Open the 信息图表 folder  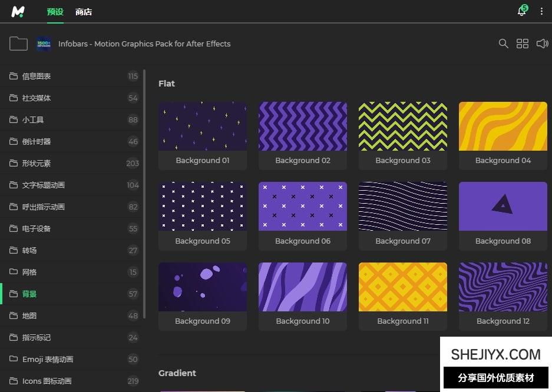tap(37, 76)
